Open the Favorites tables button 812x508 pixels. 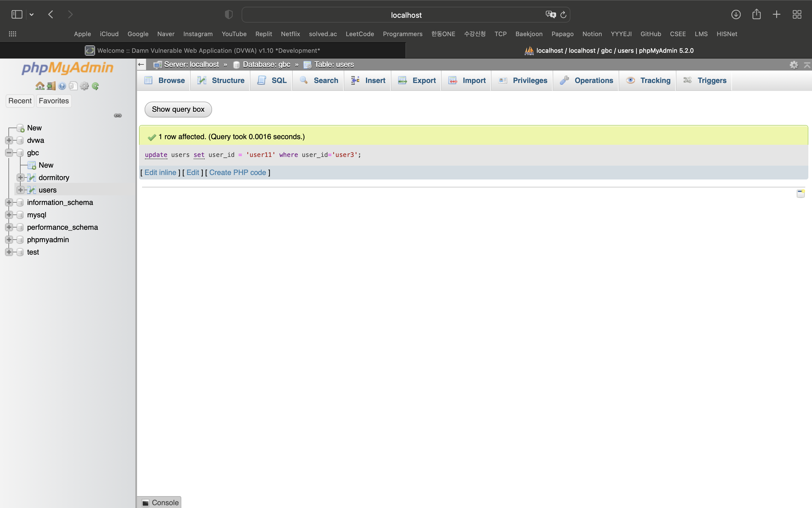[54, 101]
